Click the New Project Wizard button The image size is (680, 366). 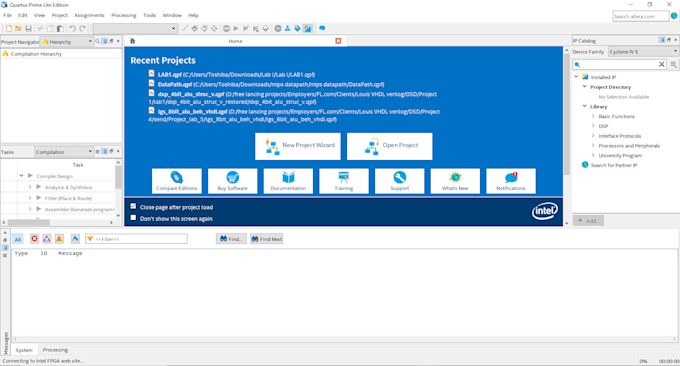click(298, 146)
